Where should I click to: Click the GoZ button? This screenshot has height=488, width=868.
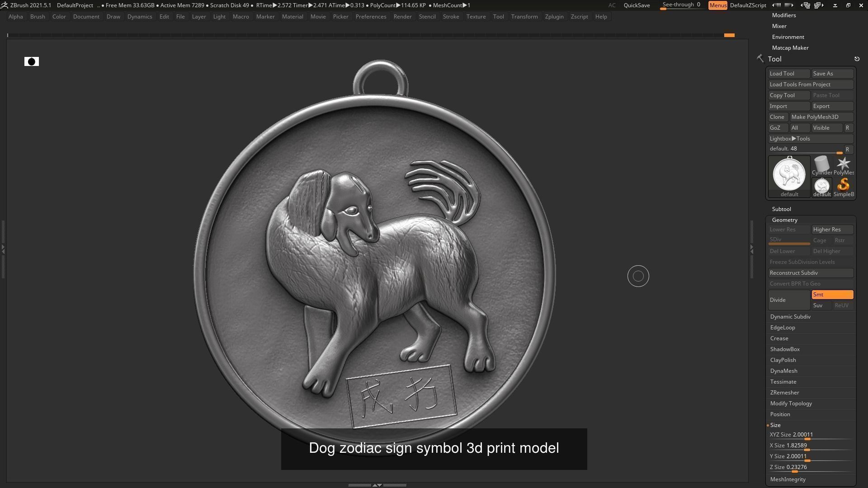tap(778, 128)
